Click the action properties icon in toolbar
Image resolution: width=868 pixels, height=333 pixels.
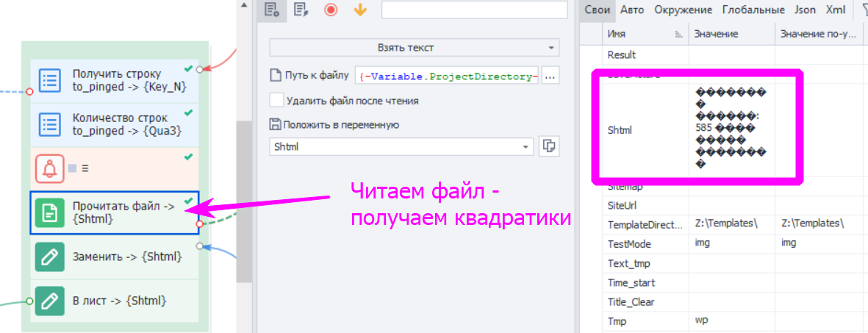click(x=272, y=10)
